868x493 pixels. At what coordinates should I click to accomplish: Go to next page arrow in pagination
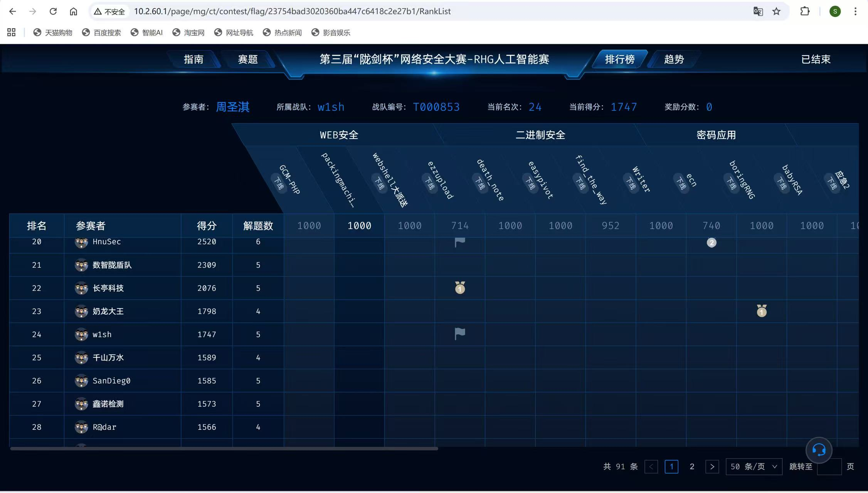[712, 466]
